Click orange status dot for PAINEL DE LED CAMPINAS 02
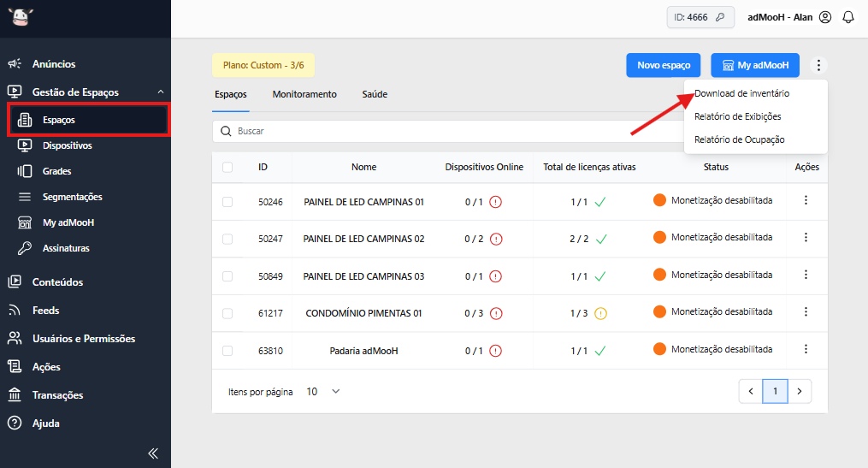 click(x=659, y=237)
